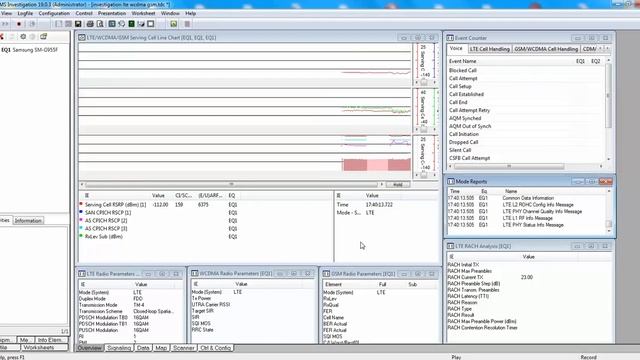The height and width of the screenshot is (360, 640).
Task: Click the Mode Reports window title icon
Action: tap(451, 181)
